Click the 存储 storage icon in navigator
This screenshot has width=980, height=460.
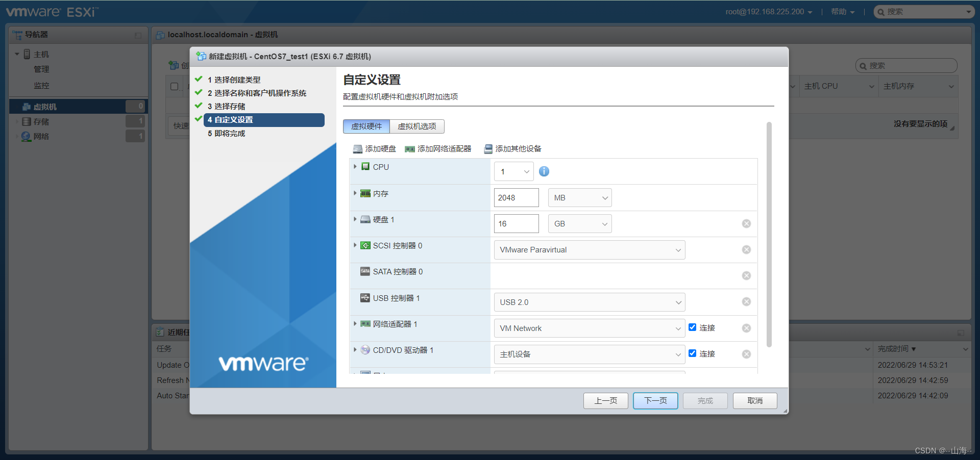tap(27, 121)
